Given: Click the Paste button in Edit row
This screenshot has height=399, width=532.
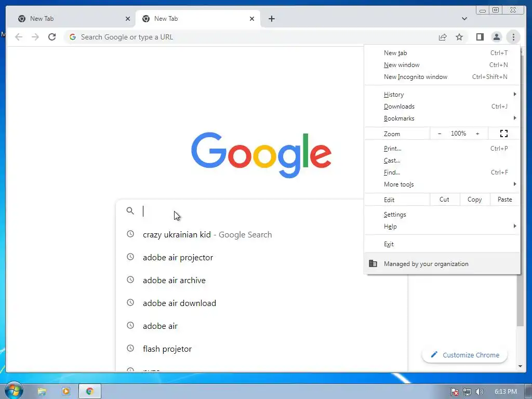Looking at the screenshot, I should [x=505, y=199].
